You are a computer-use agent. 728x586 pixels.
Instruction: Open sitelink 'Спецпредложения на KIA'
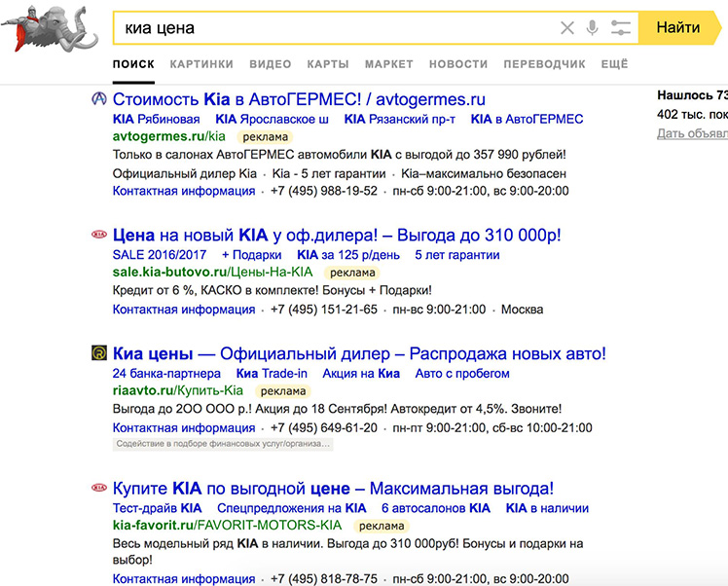[x=292, y=508]
